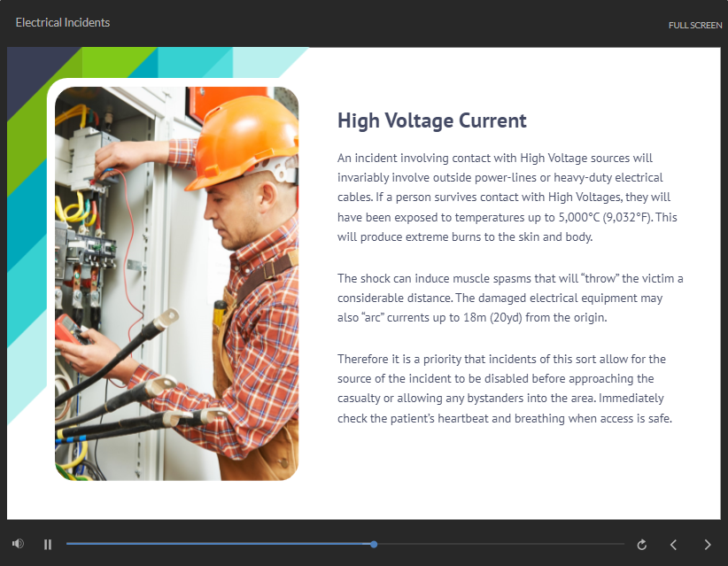The height and width of the screenshot is (566, 728).
Task: Click the speaker icon to adjust volume
Action: point(16,543)
